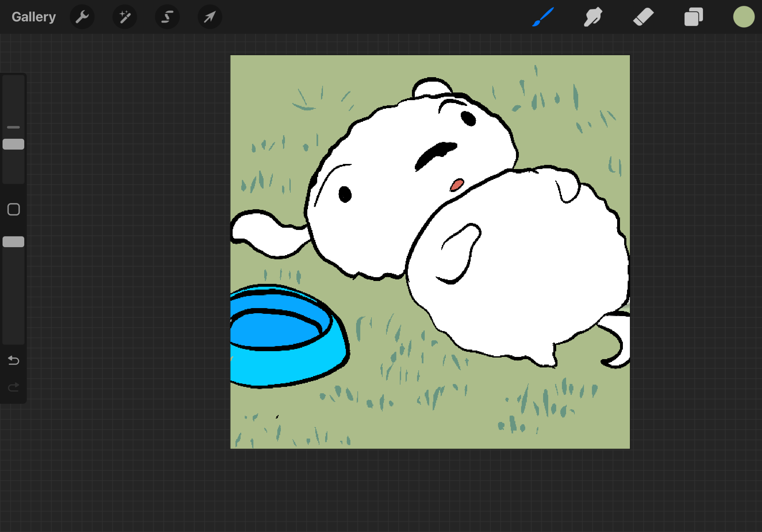Click the brush size slider handle
The image size is (762, 532).
13,144
